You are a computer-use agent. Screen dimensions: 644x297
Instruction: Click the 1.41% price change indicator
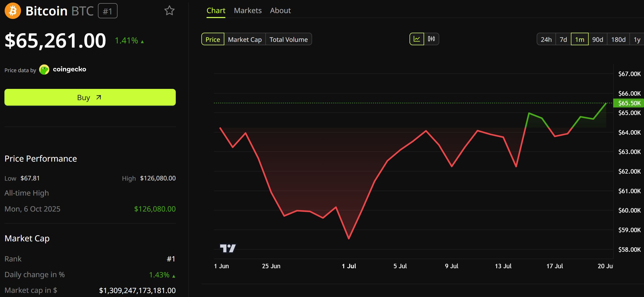pos(129,41)
